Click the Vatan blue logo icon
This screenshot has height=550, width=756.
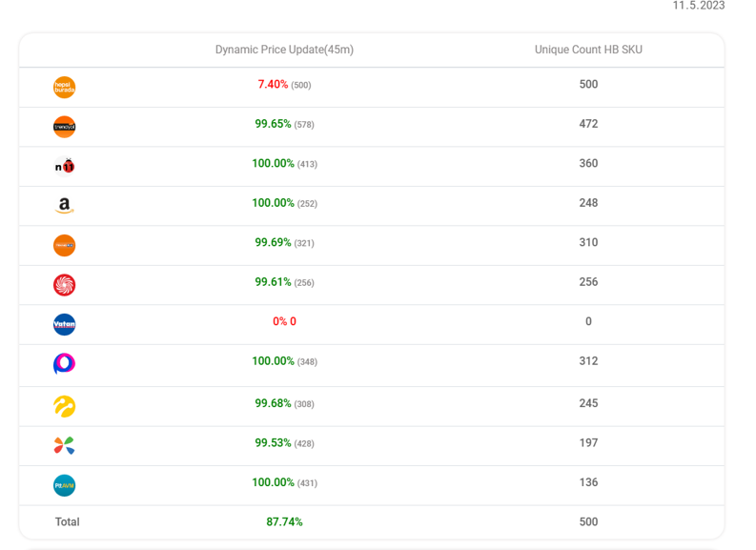click(64, 324)
